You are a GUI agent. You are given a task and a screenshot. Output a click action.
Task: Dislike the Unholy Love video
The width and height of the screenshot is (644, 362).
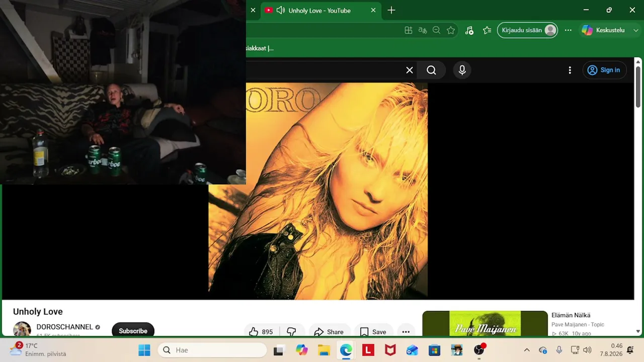click(x=291, y=332)
